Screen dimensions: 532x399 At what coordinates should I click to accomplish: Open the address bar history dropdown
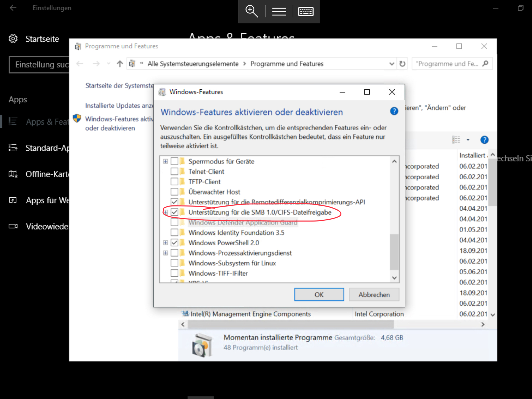click(392, 64)
